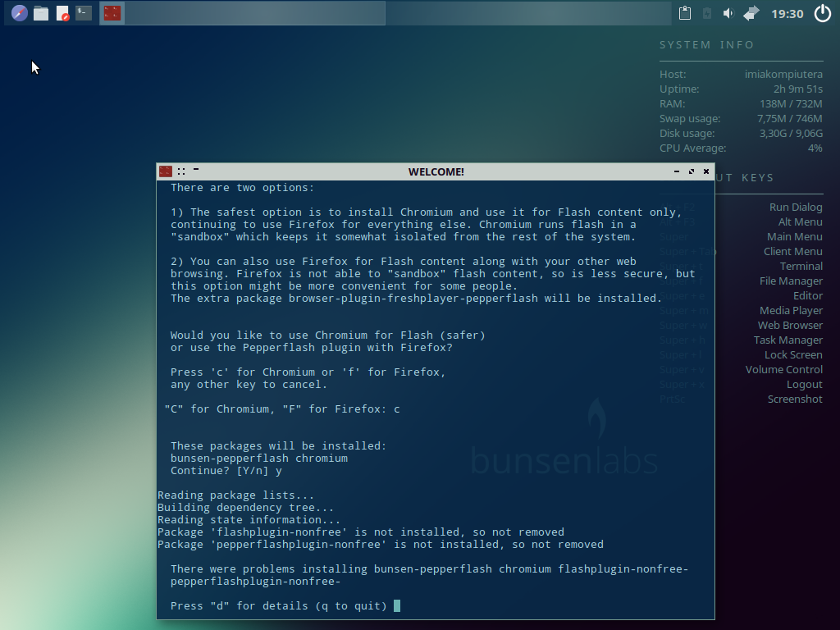This screenshot has height=630, width=840.
Task: Click the terminal cursor after 'q to quit'
Action: 397,606
